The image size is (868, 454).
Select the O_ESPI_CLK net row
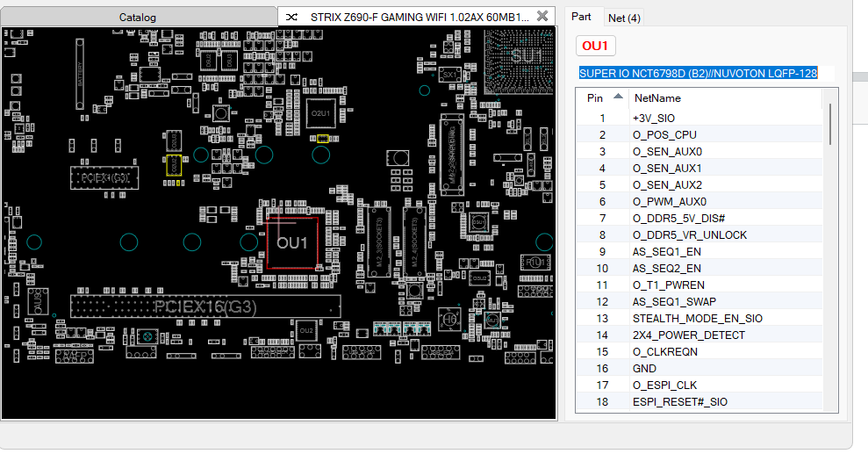tap(699, 385)
